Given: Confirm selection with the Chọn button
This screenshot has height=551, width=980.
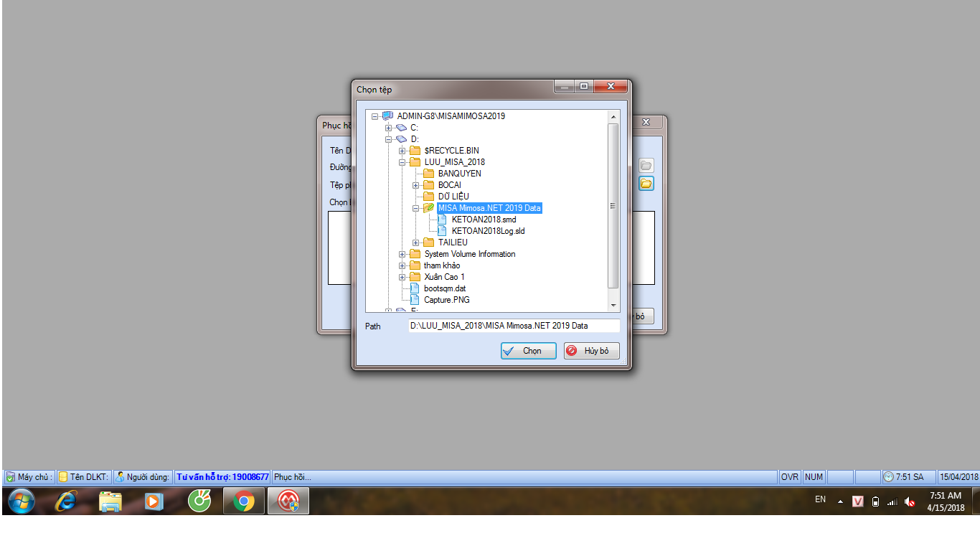Looking at the screenshot, I should (x=528, y=351).
